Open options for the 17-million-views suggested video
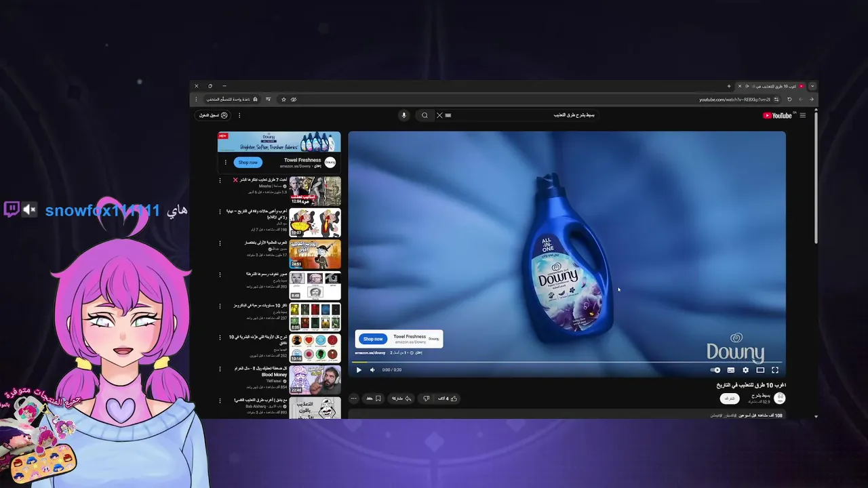 coord(220,243)
